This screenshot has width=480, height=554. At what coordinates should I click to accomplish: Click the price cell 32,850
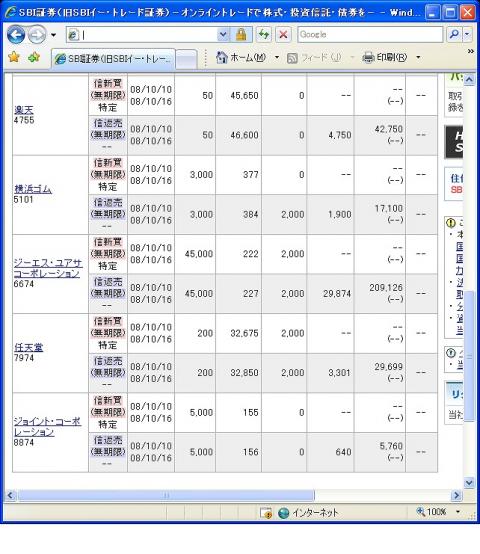click(x=244, y=373)
